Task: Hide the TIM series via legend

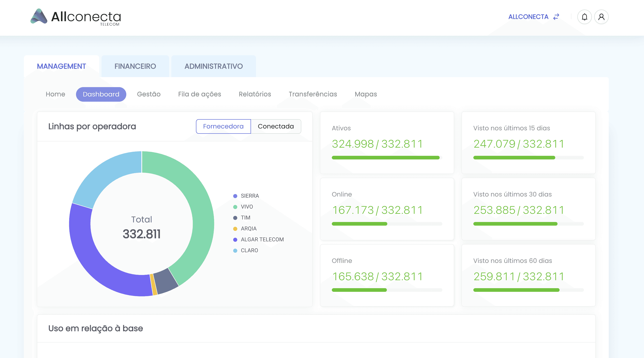Action: tap(245, 218)
